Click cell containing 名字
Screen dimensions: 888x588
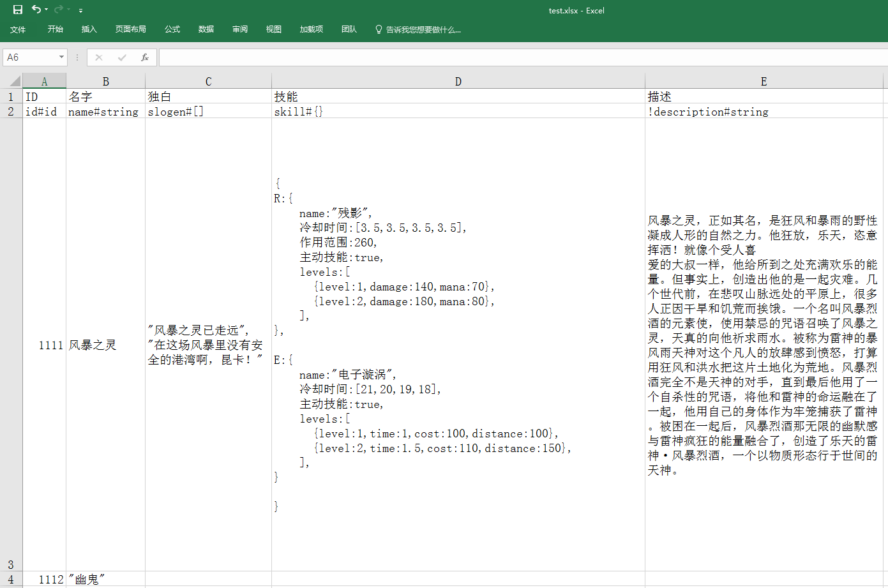(106, 96)
